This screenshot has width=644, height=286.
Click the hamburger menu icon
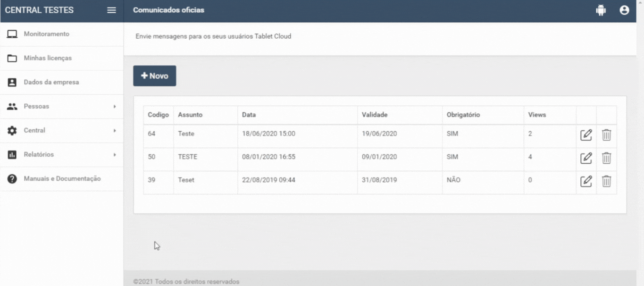111,10
